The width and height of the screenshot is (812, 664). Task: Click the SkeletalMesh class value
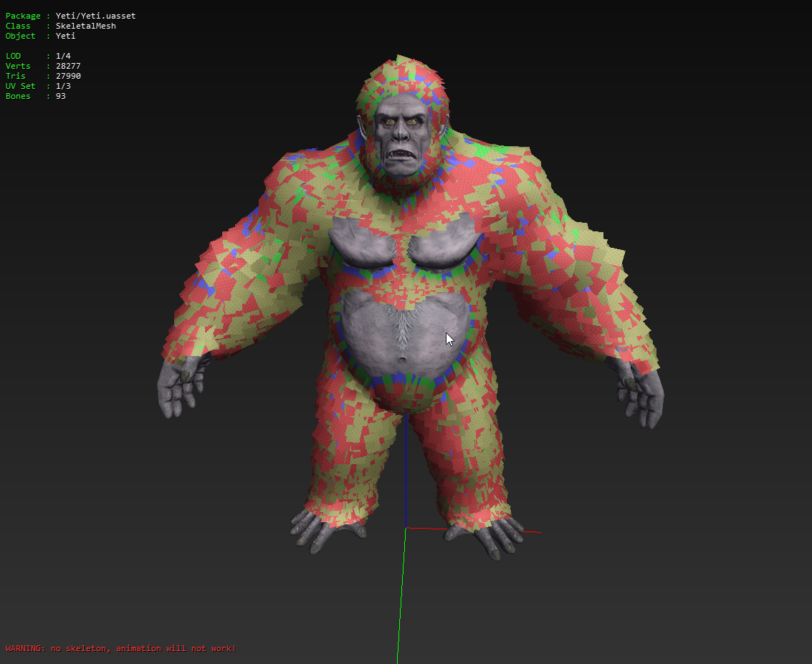point(85,26)
